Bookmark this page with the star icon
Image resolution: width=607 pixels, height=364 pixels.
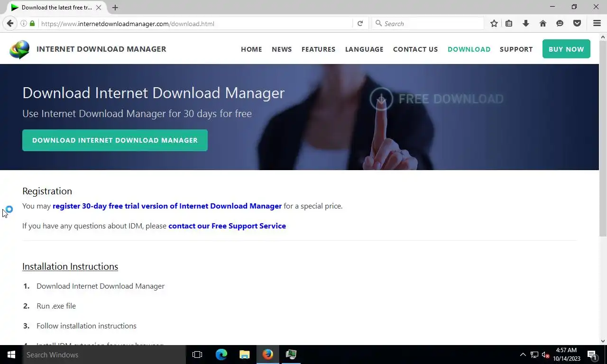(494, 23)
